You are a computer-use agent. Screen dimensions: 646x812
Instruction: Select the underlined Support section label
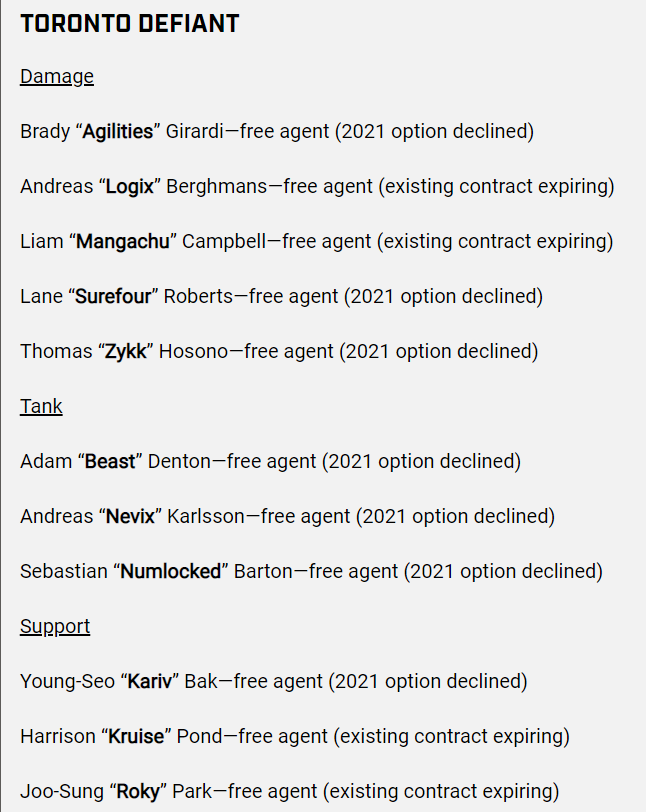pos(55,627)
